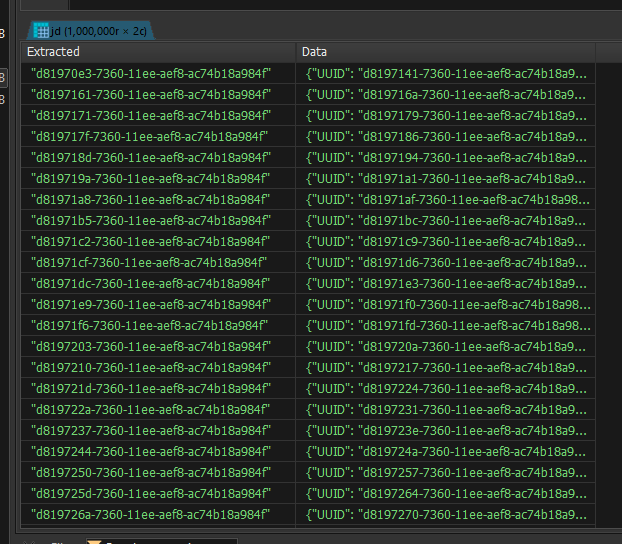Select Data cell with UUID d81971e3
622x544 pixels.
tap(446, 284)
